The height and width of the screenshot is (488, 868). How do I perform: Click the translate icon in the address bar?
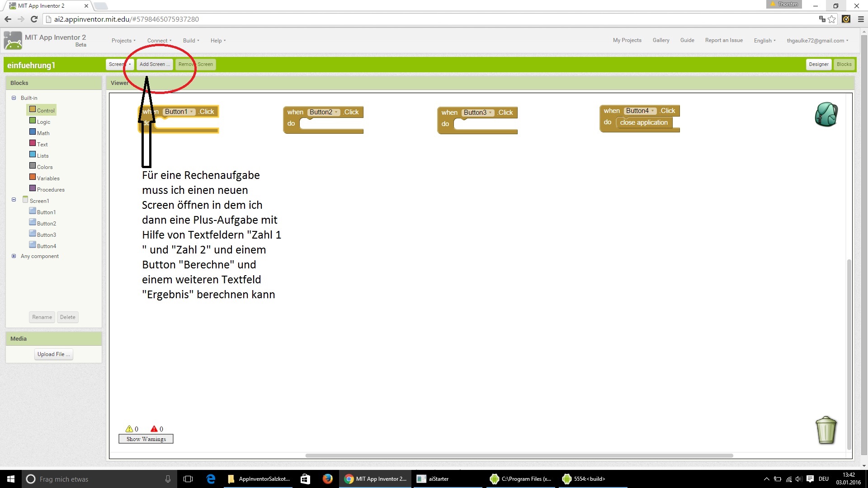[x=822, y=19]
